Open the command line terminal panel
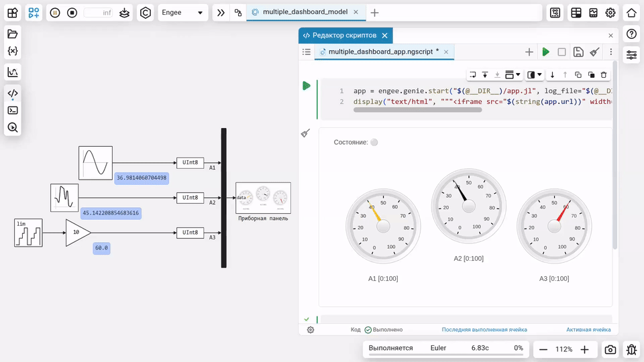644x362 pixels. [12, 111]
